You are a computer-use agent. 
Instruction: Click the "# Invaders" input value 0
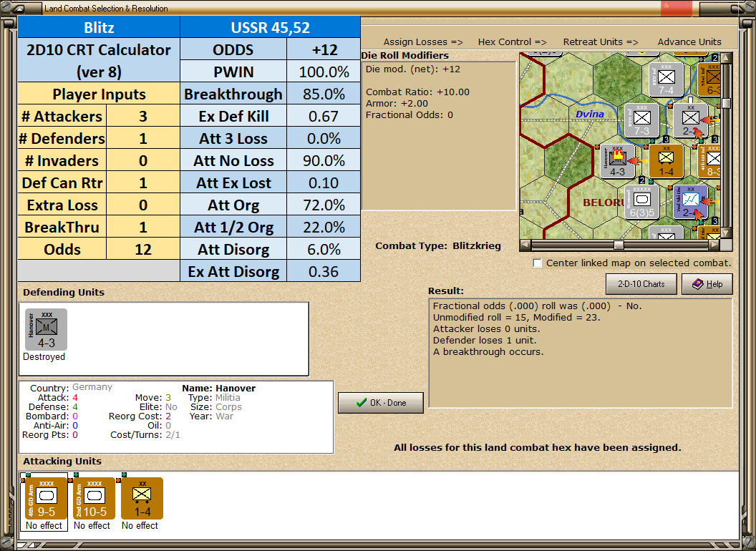pos(142,160)
